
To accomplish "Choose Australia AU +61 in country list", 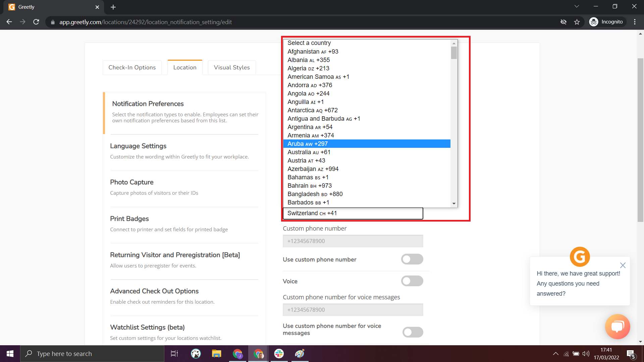I will point(367,152).
